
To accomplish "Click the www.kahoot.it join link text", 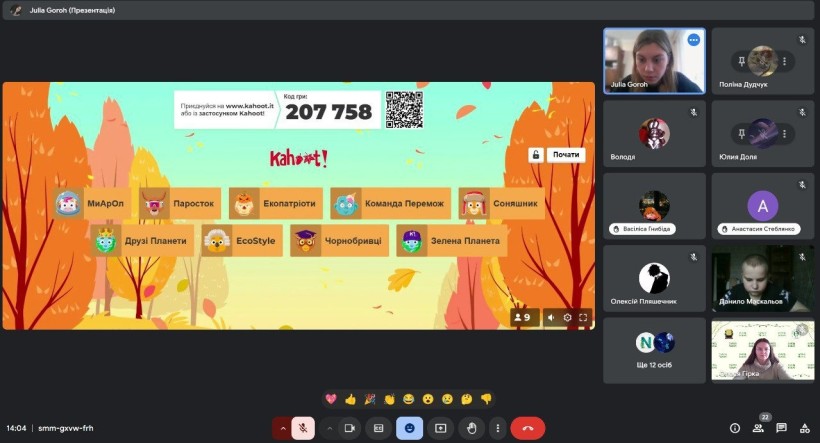I will [249, 106].
